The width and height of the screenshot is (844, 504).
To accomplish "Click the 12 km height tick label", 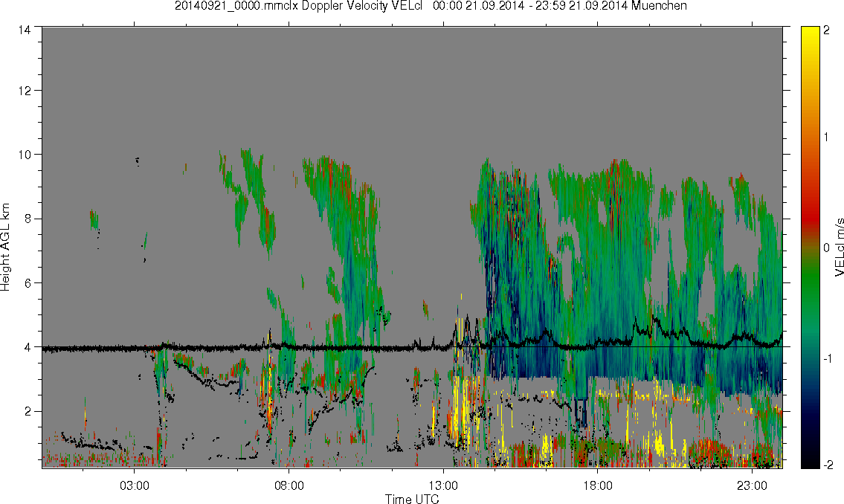I will pos(24,91).
